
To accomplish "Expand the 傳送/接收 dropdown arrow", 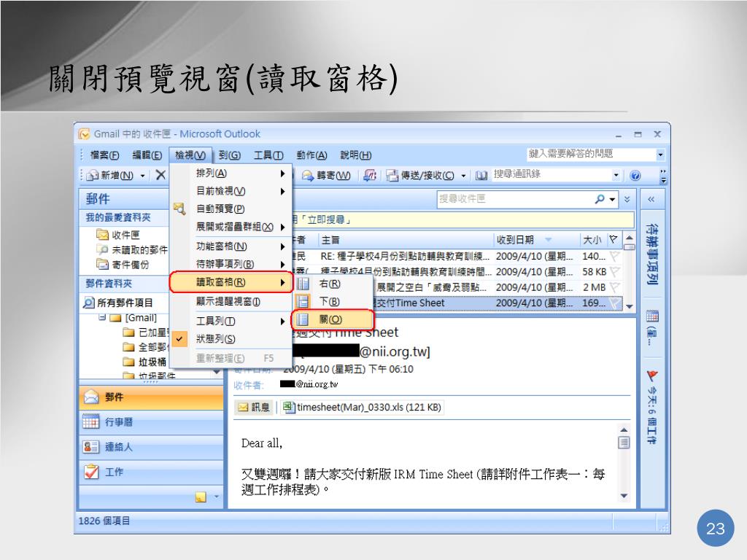I will (x=463, y=176).
